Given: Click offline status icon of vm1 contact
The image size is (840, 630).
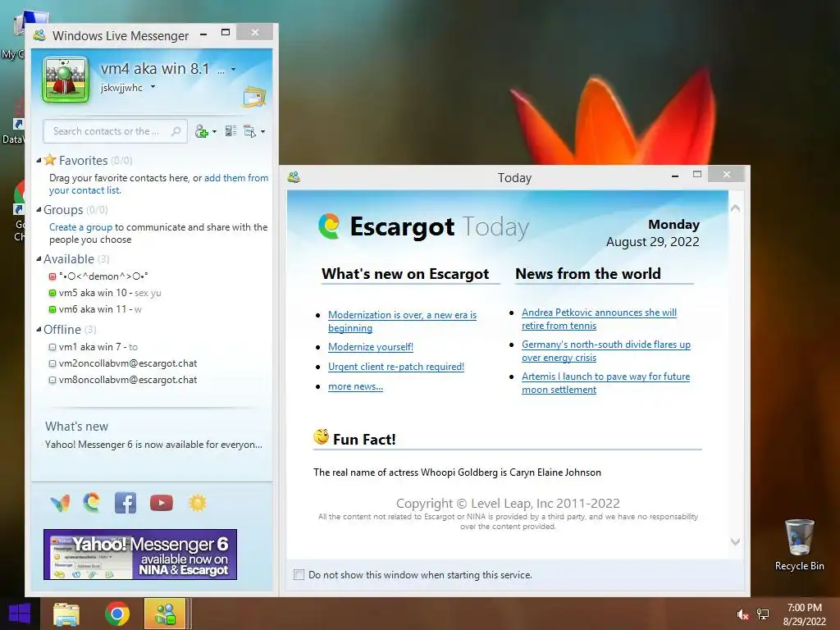Looking at the screenshot, I should tap(52, 347).
